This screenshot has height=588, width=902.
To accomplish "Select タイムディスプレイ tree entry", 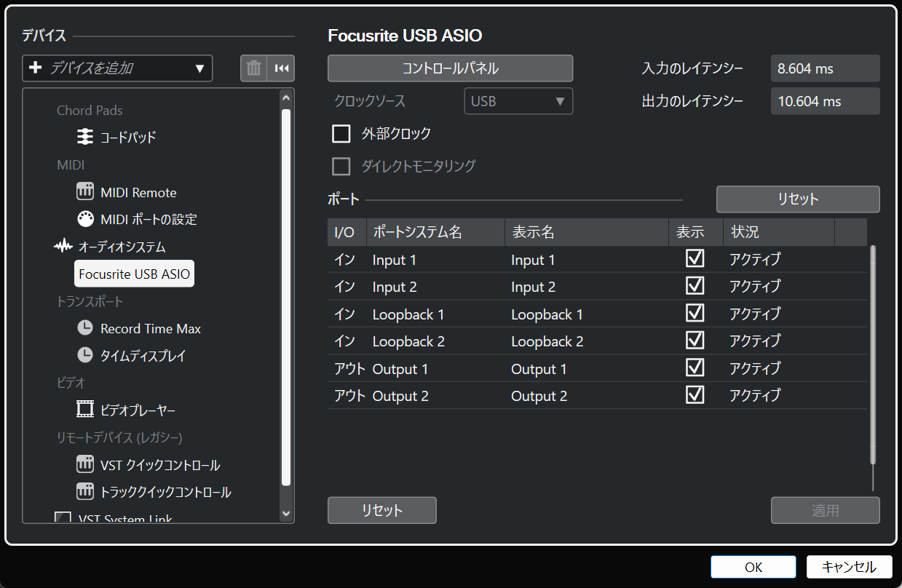I will click(x=143, y=356).
